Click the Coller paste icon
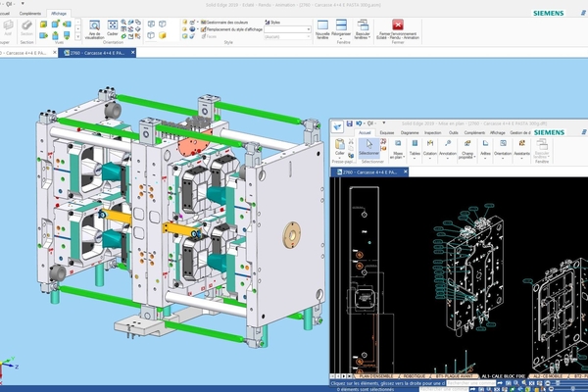588x392 pixels. pos(339,147)
